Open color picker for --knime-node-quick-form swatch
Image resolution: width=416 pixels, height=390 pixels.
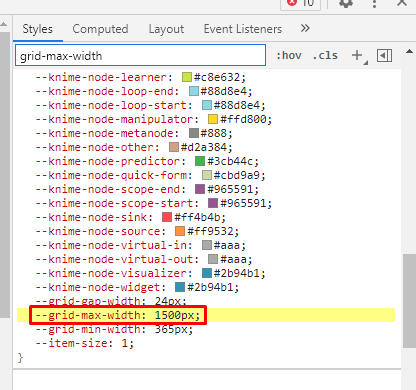[207, 175]
